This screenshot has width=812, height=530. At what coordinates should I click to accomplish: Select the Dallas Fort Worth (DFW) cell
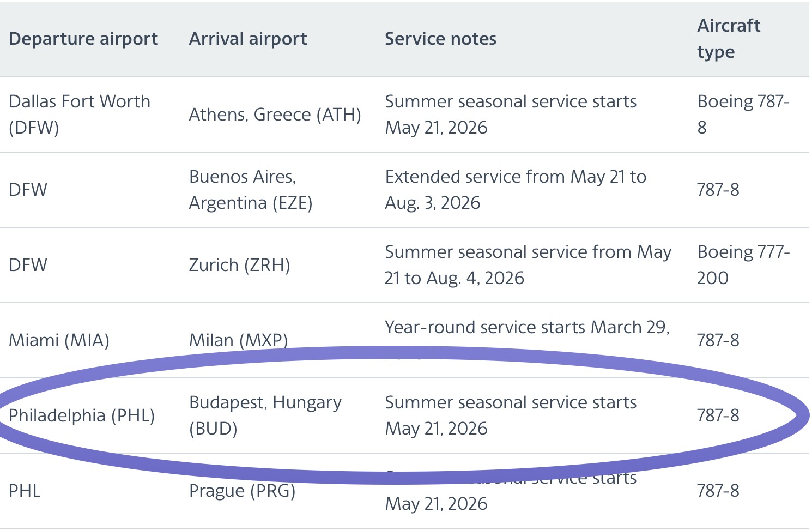(x=80, y=115)
